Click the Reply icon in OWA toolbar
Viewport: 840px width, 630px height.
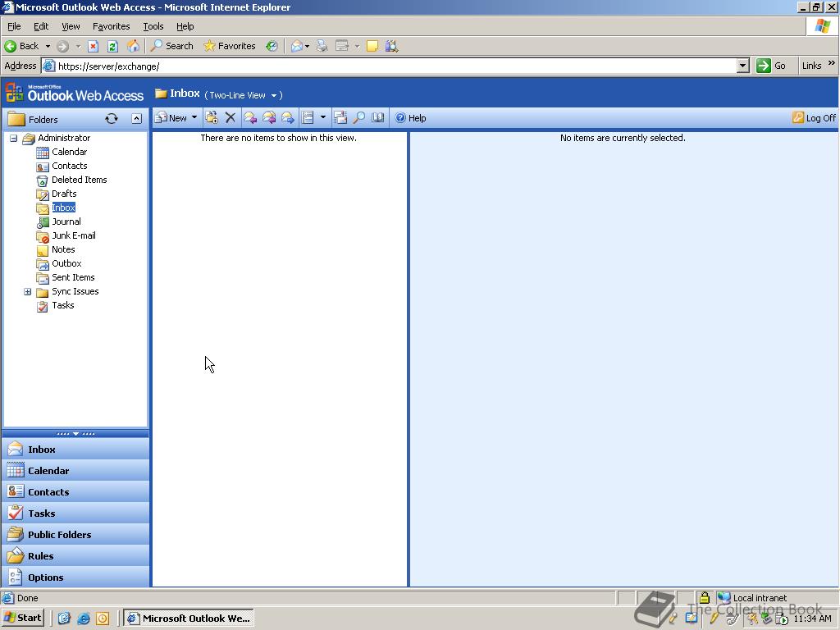250,118
